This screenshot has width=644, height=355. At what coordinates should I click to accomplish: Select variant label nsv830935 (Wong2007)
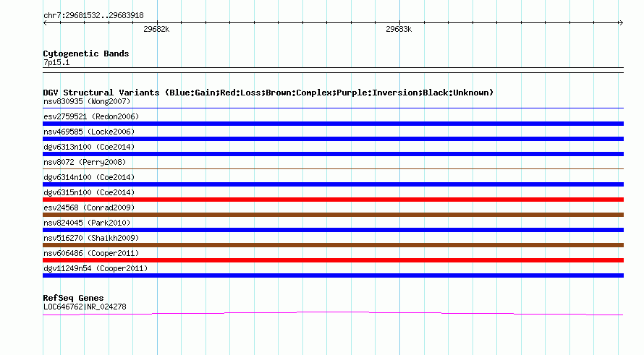(x=87, y=101)
